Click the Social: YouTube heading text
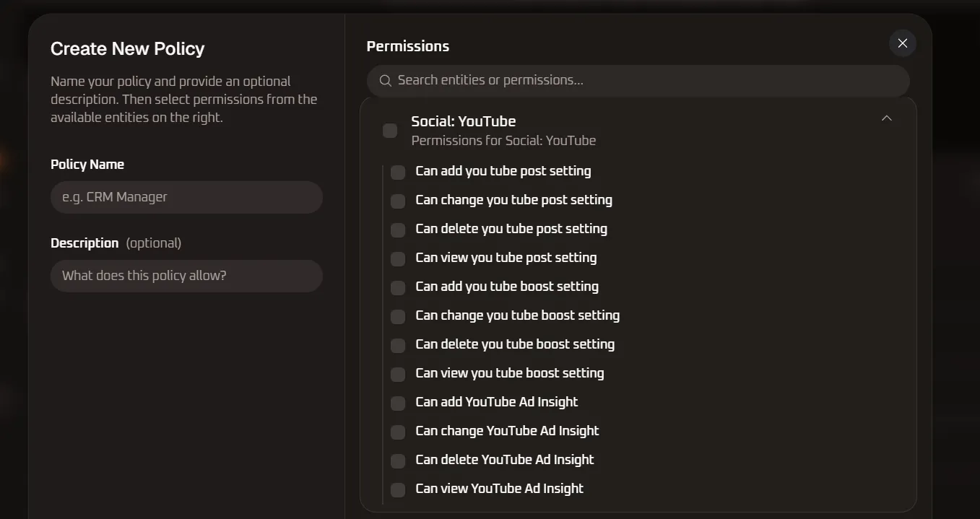The image size is (980, 519). [x=464, y=121]
